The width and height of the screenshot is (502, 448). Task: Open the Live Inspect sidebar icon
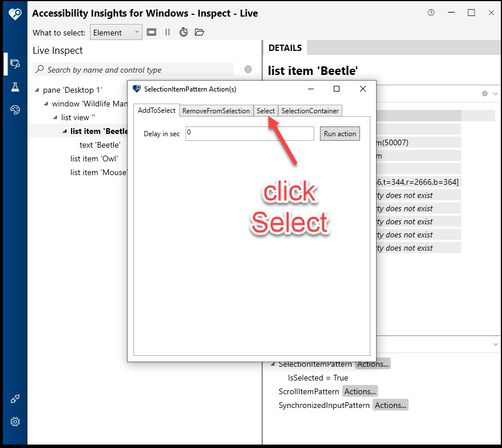click(x=15, y=64)
